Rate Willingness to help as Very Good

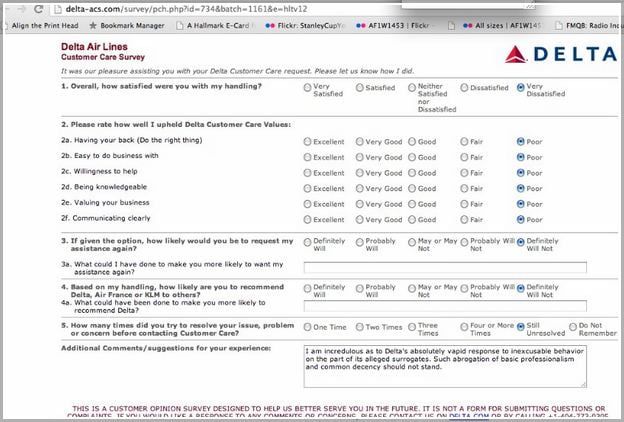pos(359,173)
